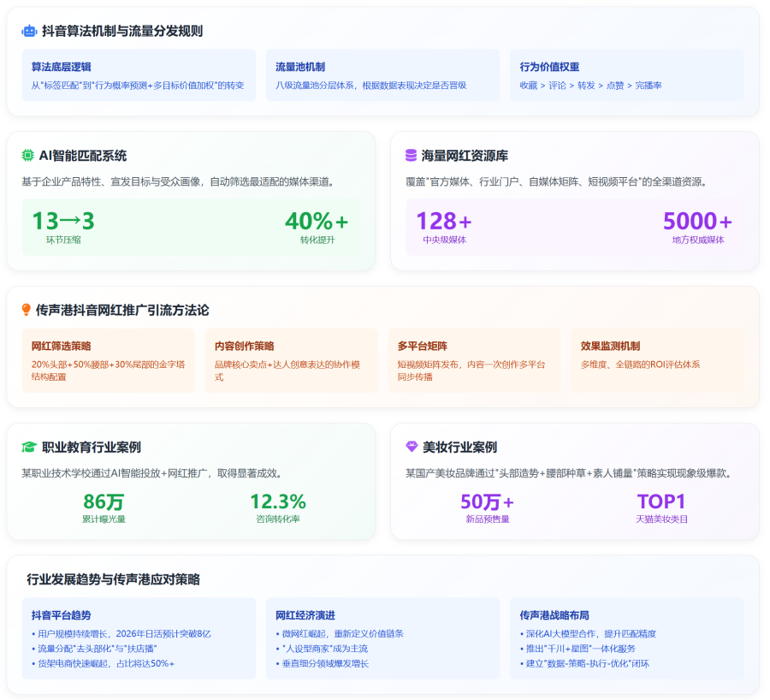Open the 算法底层逻辑 card
This screenshot has width=770, height=700.
(139, 75)
